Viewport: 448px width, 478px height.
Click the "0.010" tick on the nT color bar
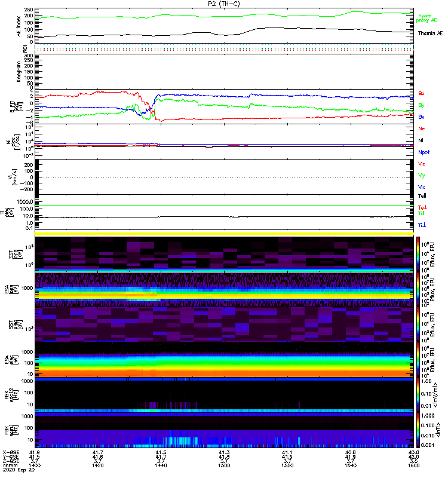(x=428, y=436)
